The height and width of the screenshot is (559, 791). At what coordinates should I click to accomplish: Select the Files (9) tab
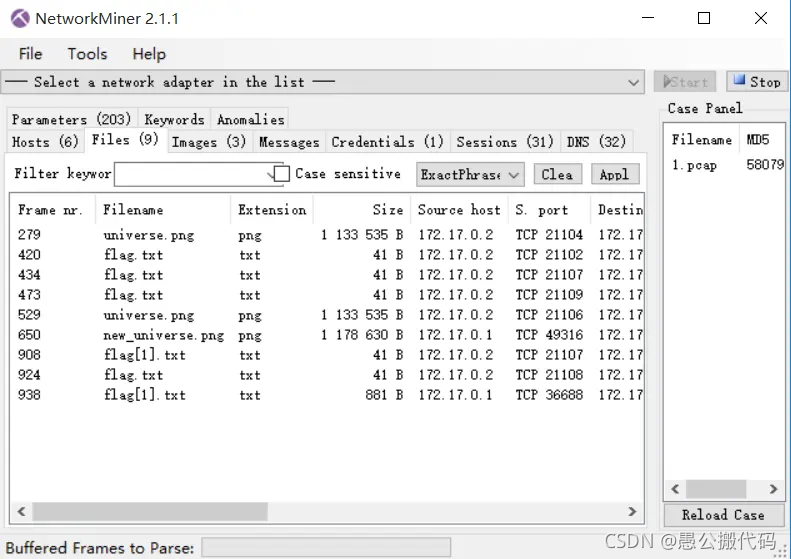click(x=125, y=140)
